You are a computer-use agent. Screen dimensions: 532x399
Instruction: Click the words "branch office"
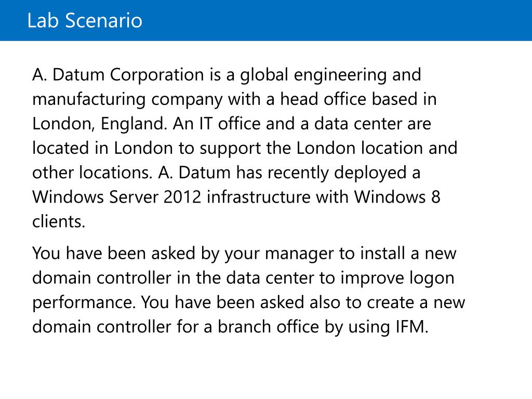pos(269,327)
